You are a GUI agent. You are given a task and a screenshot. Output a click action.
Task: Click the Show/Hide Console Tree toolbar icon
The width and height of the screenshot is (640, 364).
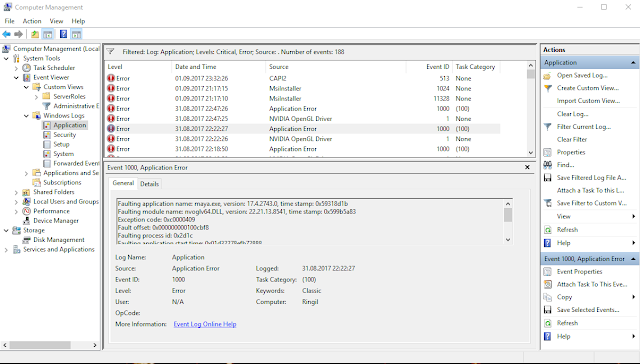(x=48, y=34)
